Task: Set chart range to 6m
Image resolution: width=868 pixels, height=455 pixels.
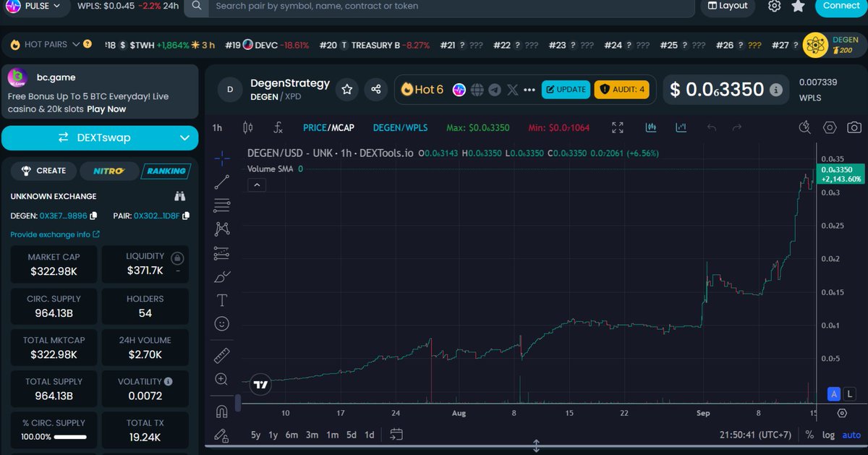Action: pyautogui.click(x=292, y=435)
